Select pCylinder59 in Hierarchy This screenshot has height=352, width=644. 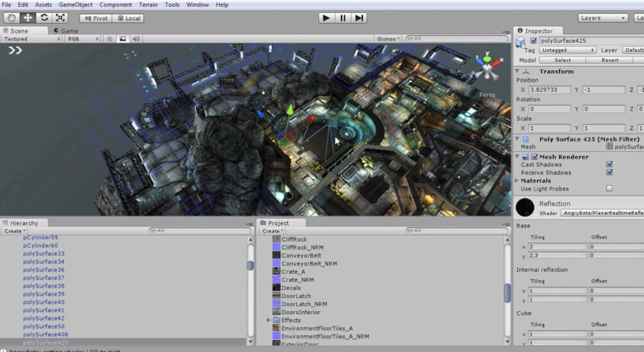click(40, 237)
